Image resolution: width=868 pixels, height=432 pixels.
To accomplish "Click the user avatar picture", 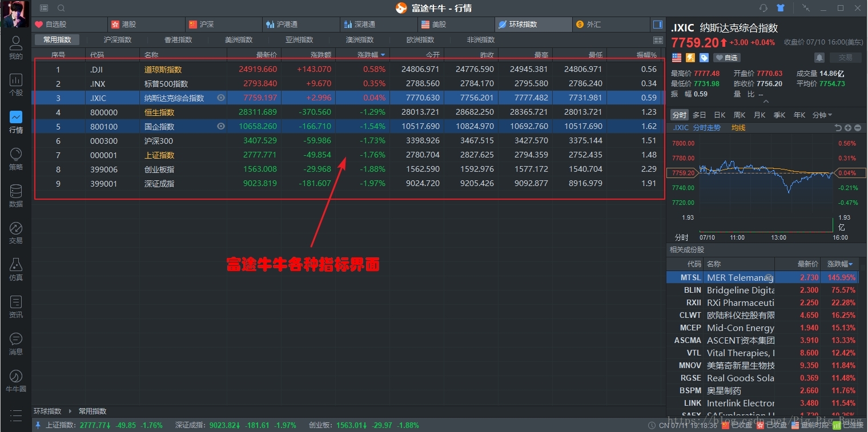I will [15, 14].
